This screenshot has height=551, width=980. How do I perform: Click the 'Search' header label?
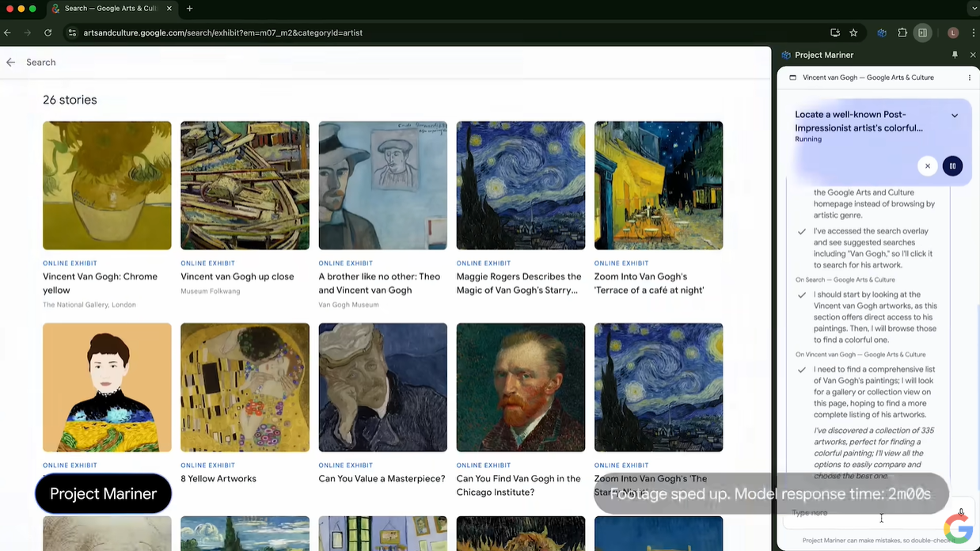[x=41, y=62]
